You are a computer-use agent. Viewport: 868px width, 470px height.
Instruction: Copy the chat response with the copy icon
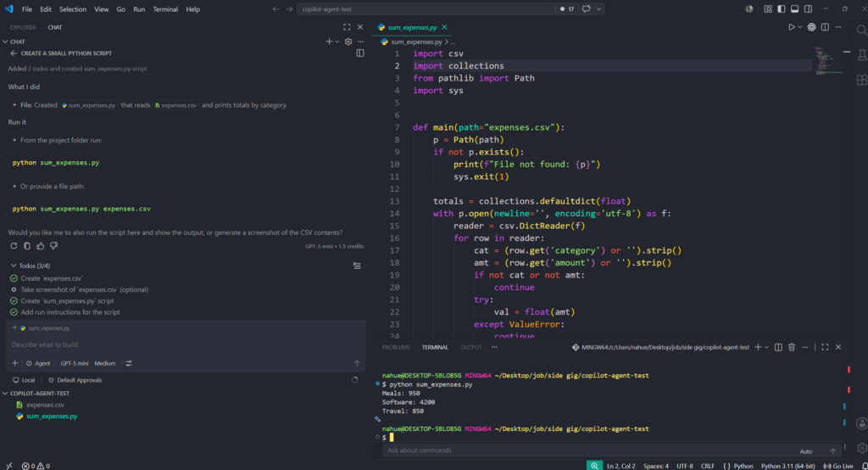pyautogui.click(x=27, y=245)
